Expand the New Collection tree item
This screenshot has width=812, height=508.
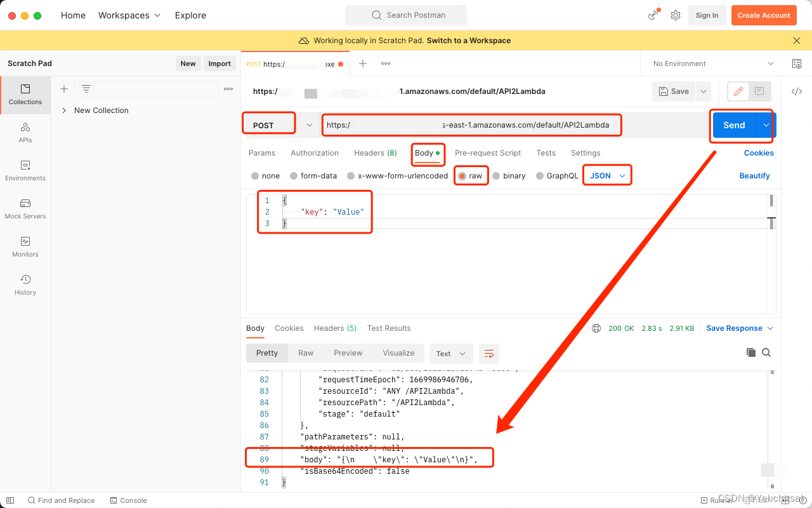coord(64,110)
